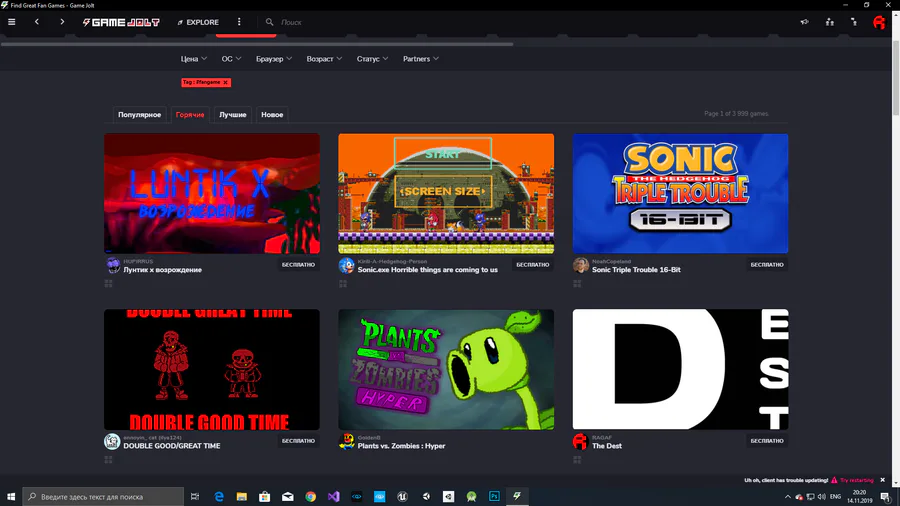Open the Sonic Triple Trouble 16-Bit thumbnail

point(680,193)
